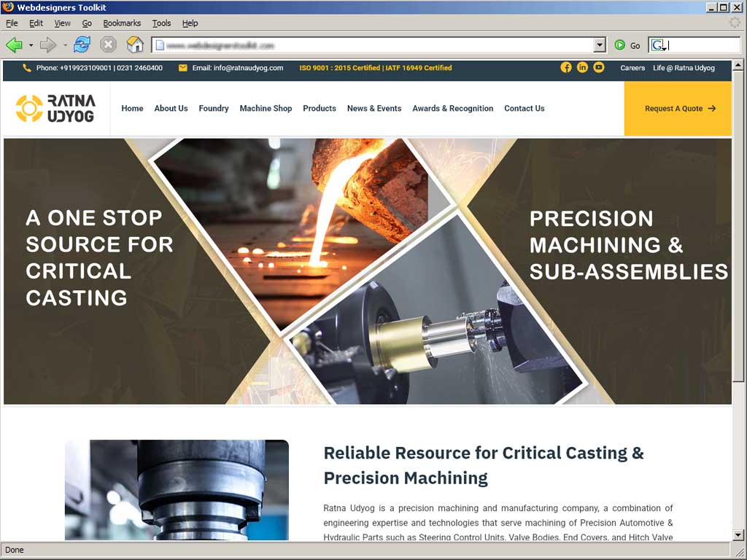Click the browser icon in the title bar

(8, 7)
